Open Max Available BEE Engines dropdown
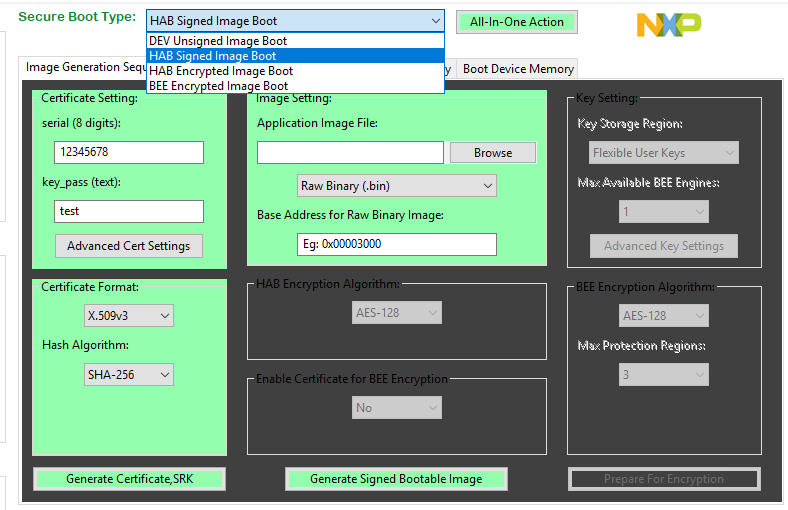The height and width of the screenshot is (510, 788). [664, 212]
